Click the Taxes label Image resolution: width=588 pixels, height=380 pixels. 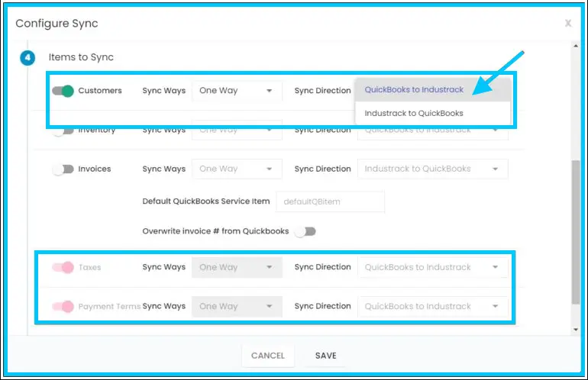point(89,267)
